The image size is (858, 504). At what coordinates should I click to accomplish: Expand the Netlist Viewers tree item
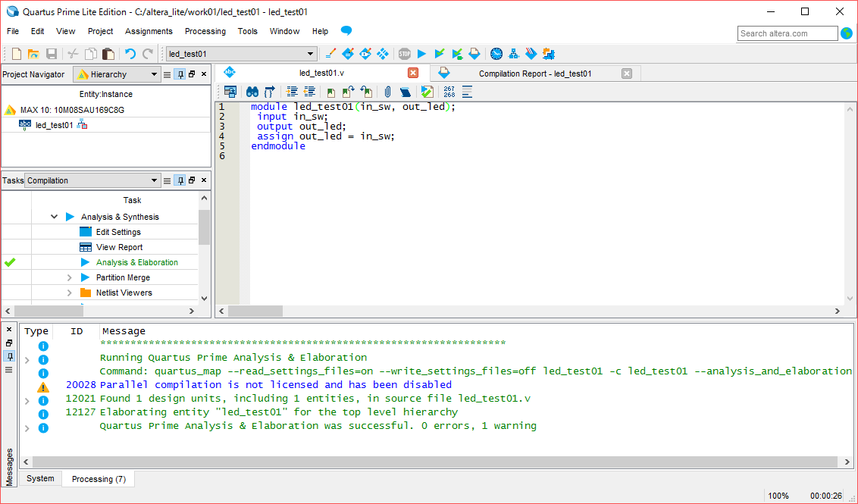tap(70, 293)
